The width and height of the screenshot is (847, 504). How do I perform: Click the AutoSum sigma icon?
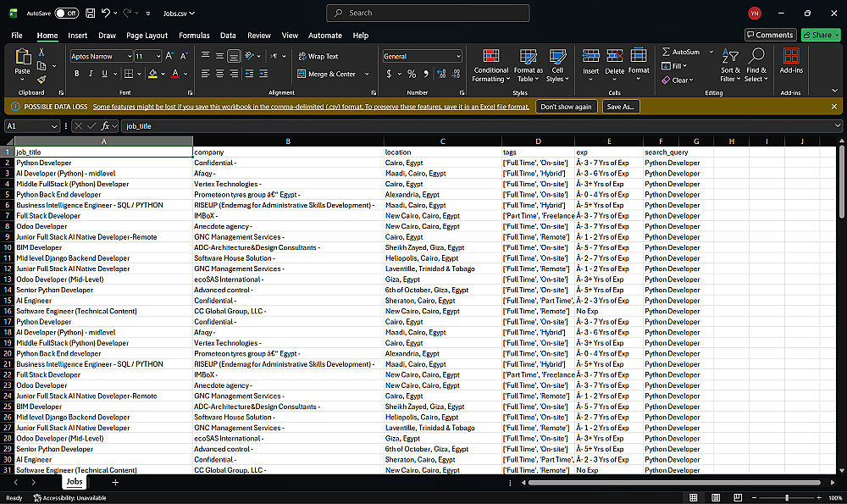666,52
